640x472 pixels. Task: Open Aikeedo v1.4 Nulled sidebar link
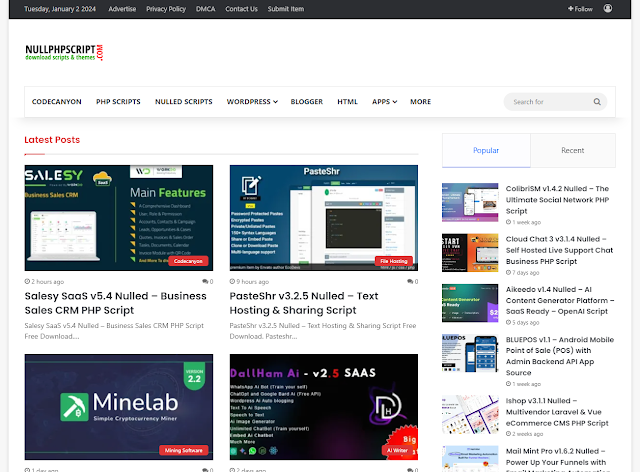coord(560,300)
